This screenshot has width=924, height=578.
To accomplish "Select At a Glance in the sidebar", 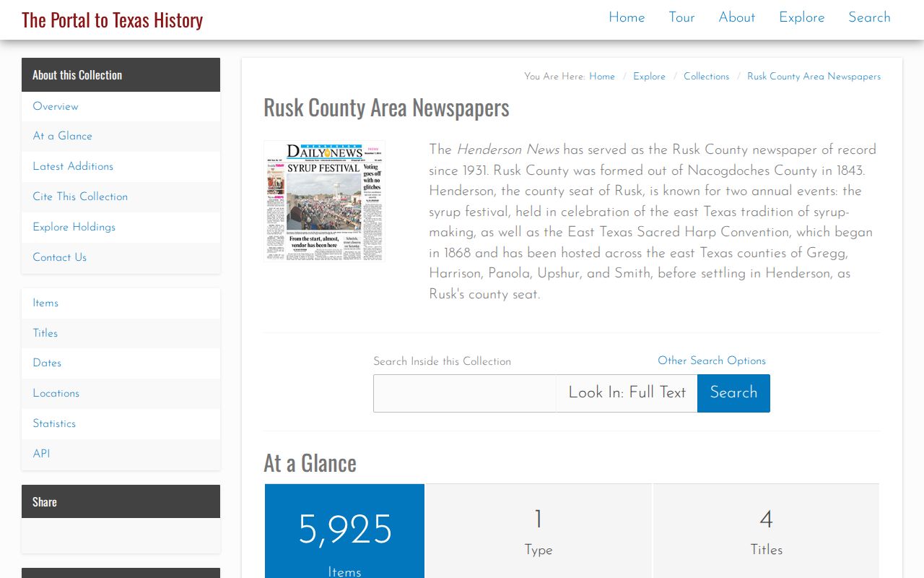I will tap(121, 136).
